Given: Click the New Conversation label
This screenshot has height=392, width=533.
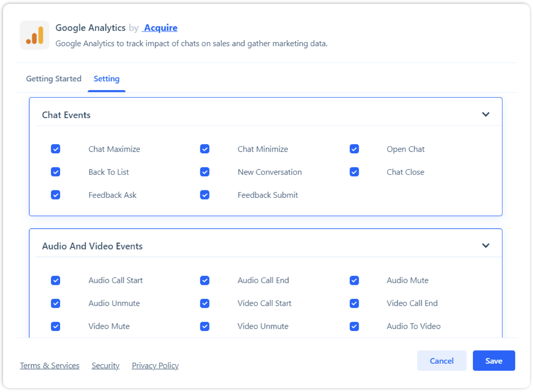Looking at the screenshot, I should pyautogui.click(x=270, y=172).
